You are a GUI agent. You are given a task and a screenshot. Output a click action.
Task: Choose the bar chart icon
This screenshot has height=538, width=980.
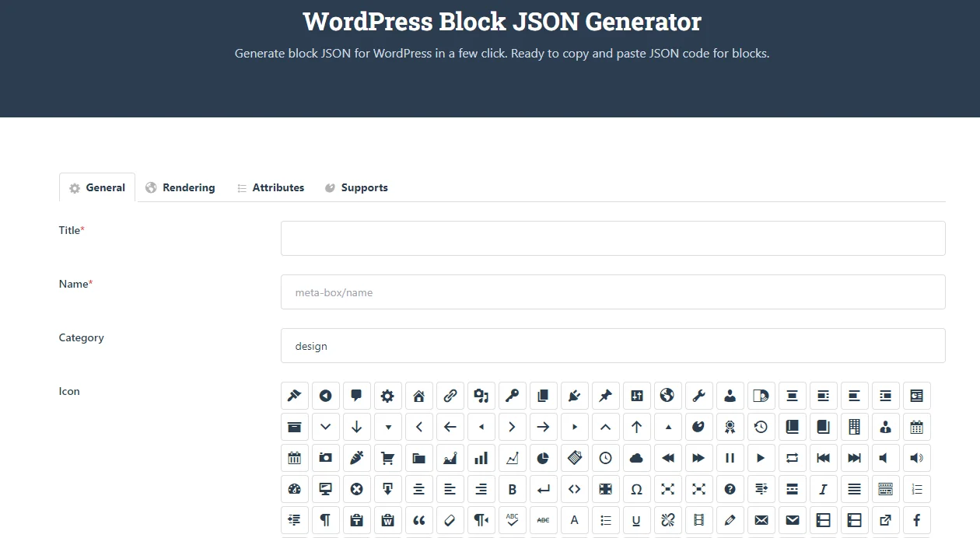tap(481, 458)
